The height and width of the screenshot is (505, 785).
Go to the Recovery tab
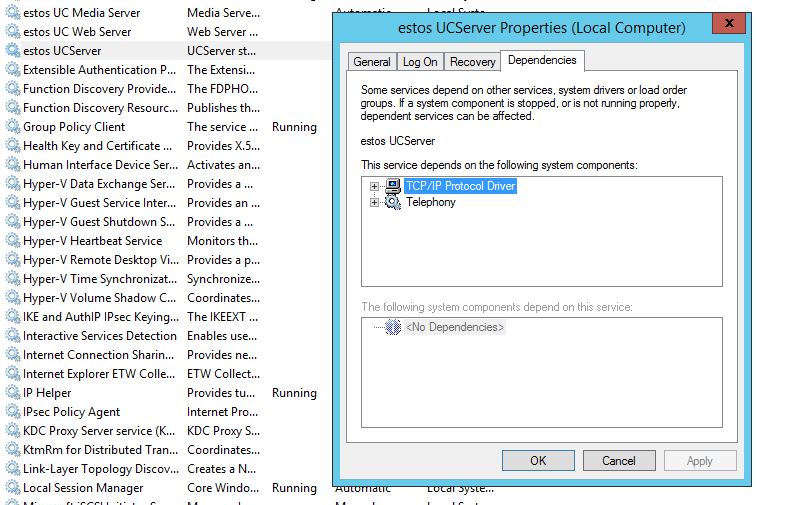click(x=472, y=62)
